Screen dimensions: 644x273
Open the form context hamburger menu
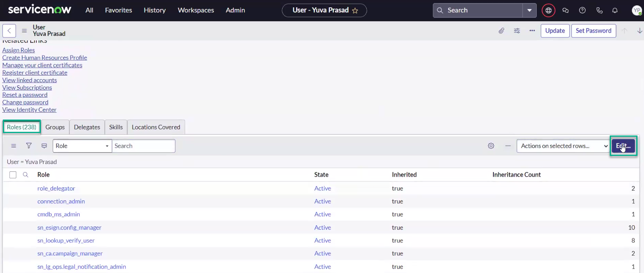[x=24, y=31]
